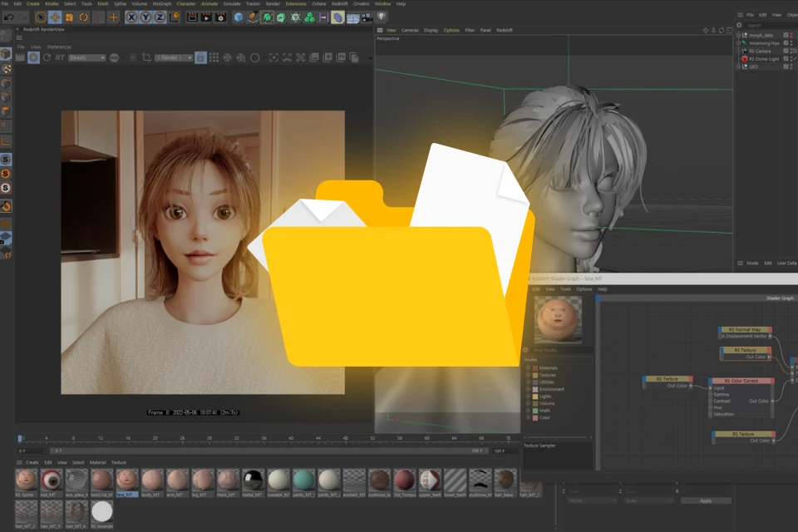Select the Spline Pen tool
Screen dimensions: 798x532
coord(253,17)
